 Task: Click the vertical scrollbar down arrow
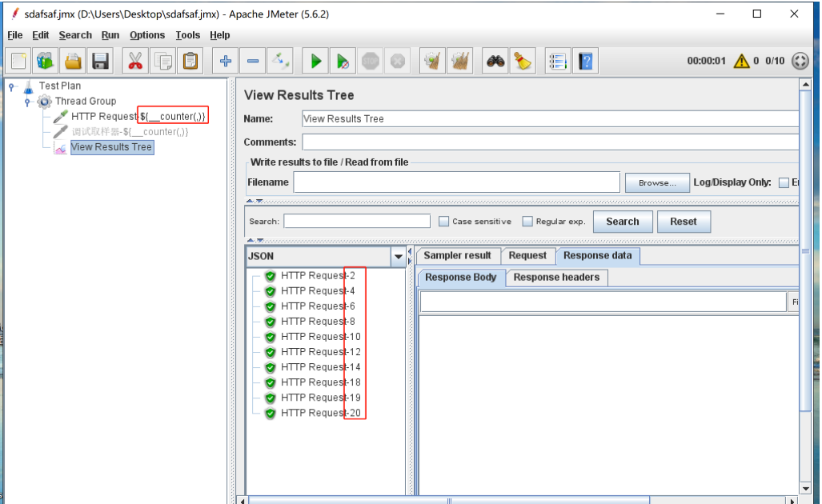click(806, 488)
